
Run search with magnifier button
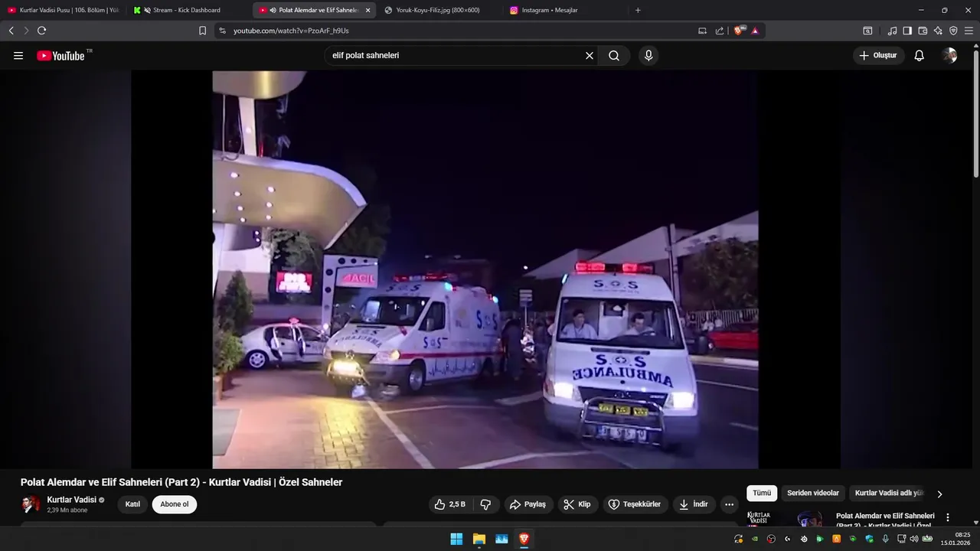614,56
